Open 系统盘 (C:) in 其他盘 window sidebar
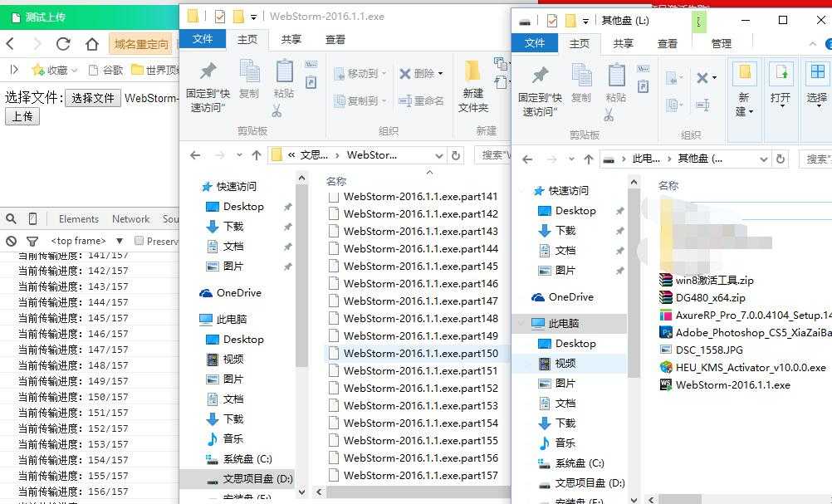Screen dimensions: 832x504 pos(571,463)
